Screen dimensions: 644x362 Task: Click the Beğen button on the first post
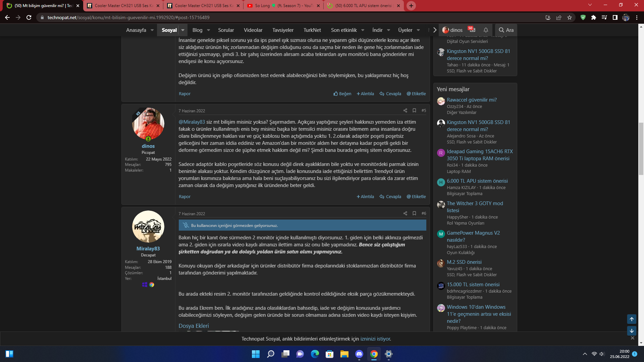pos(342,94)
